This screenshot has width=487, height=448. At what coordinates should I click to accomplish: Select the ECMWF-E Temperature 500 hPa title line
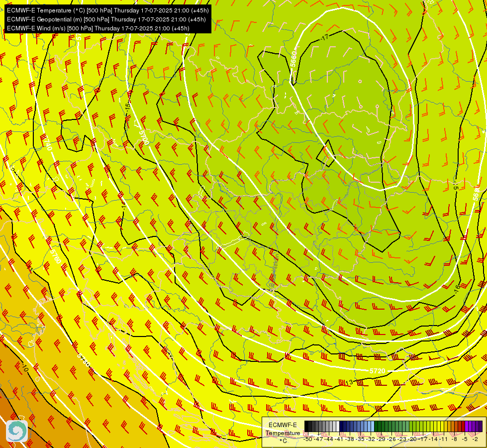(107, 10)
